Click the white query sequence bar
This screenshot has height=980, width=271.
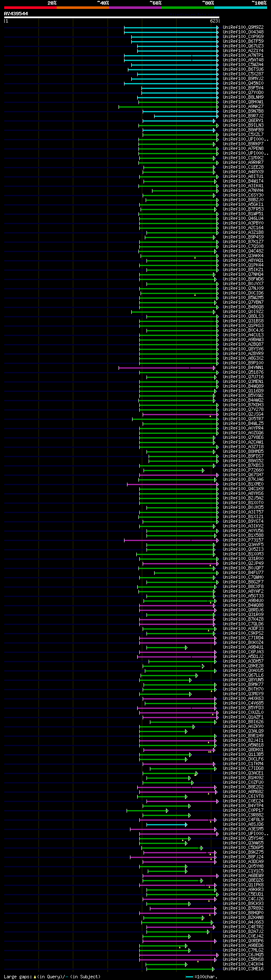[x=111, y=17]
